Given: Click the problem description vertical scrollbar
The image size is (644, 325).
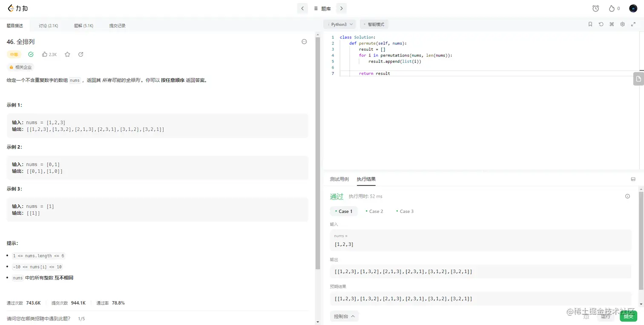Looking at the screenshot, I should coord(318,153).
